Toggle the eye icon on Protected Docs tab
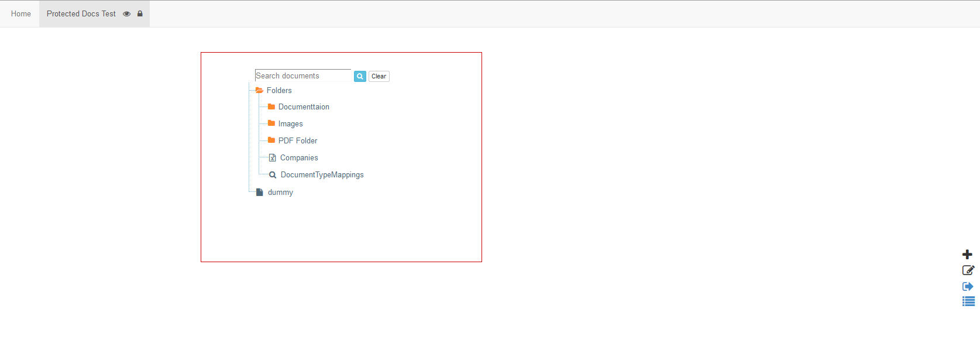The width and height of the screenshot is (980, 364). (x=126, y=14)
